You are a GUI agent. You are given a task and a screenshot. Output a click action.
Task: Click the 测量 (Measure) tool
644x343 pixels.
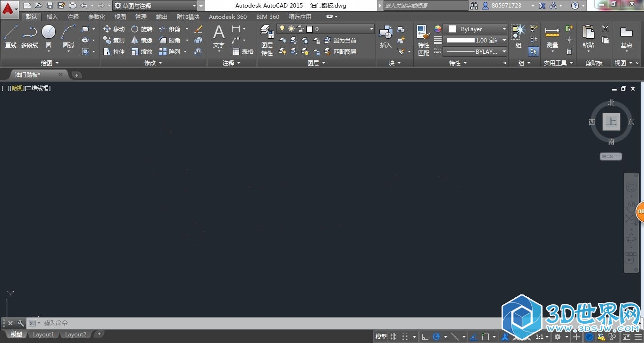coord(552,36)
